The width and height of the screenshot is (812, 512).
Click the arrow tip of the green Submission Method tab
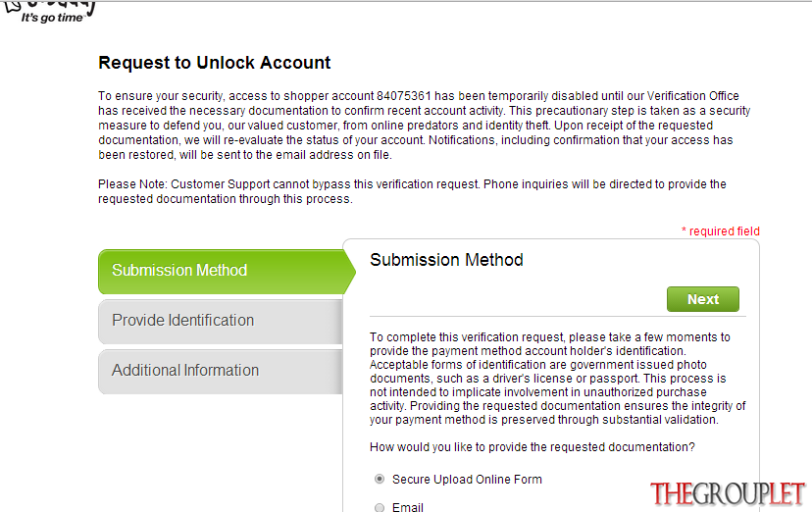[x=349, y=272]
